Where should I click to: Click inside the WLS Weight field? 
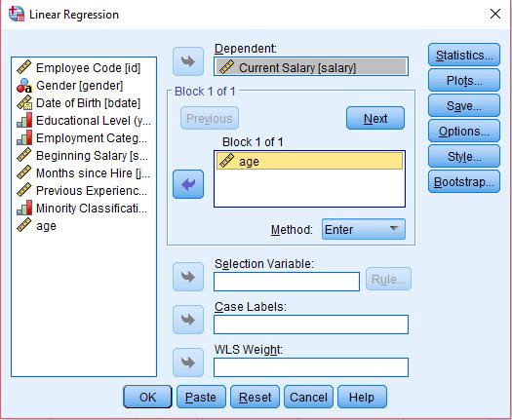pyautogui.click(x=311, y=367)
